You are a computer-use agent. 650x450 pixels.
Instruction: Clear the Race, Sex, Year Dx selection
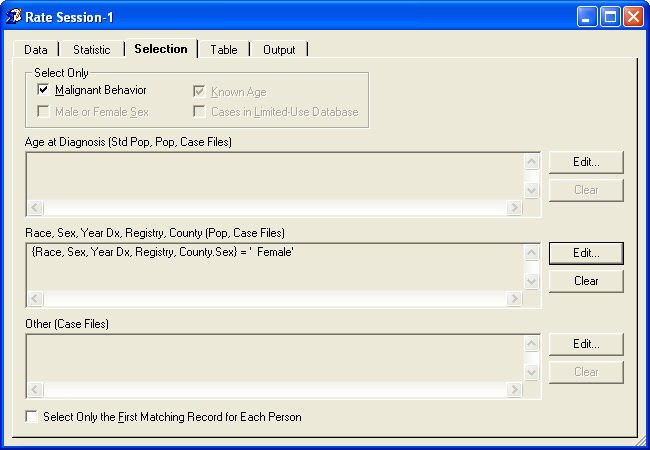click(x=586, y=281)
